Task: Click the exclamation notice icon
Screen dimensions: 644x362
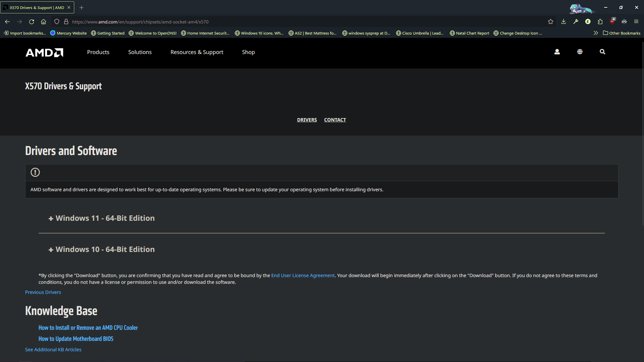Action: 35,172
